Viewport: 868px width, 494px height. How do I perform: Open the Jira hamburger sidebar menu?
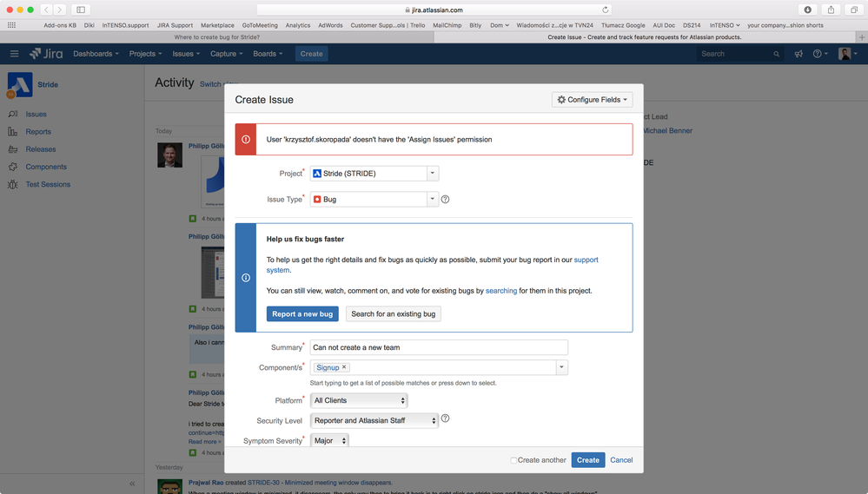[15, 54]
